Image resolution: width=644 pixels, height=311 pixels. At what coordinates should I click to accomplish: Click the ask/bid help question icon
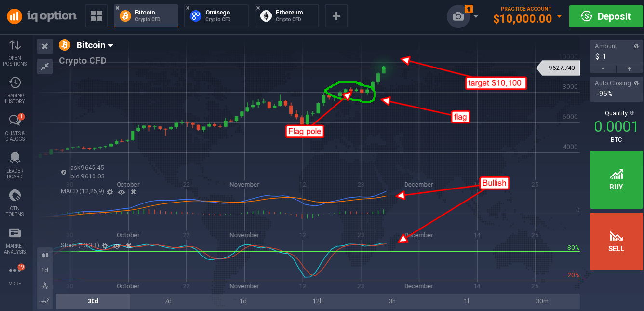coord(64,172)
